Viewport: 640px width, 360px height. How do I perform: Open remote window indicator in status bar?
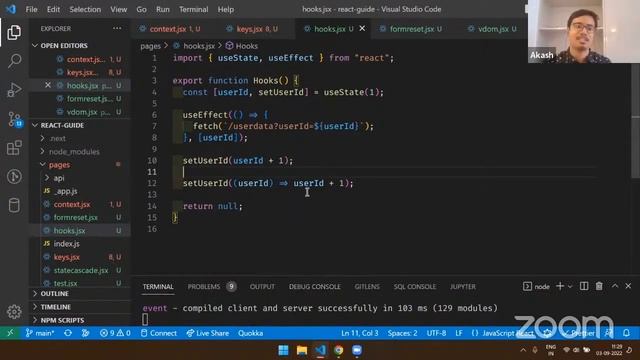10,333
